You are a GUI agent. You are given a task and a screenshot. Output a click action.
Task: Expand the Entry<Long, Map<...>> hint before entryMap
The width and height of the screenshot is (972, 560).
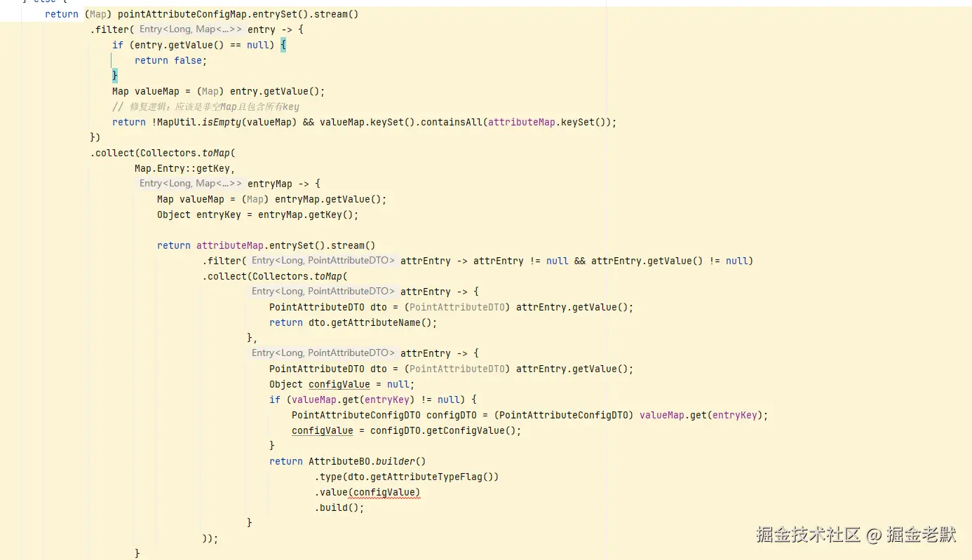tap(190, 184)
